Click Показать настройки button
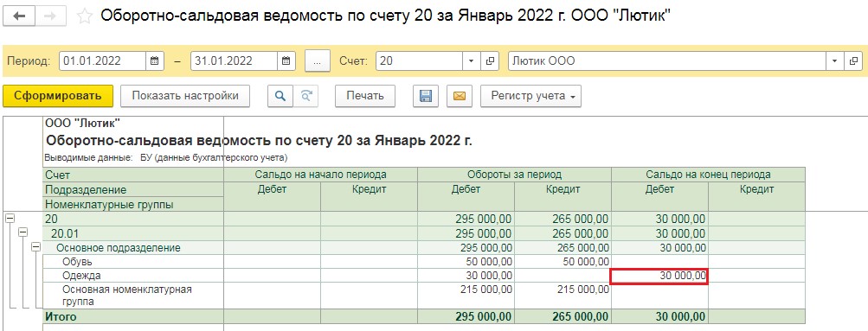Viewport: 868px width, 331px height. (185, 96)
